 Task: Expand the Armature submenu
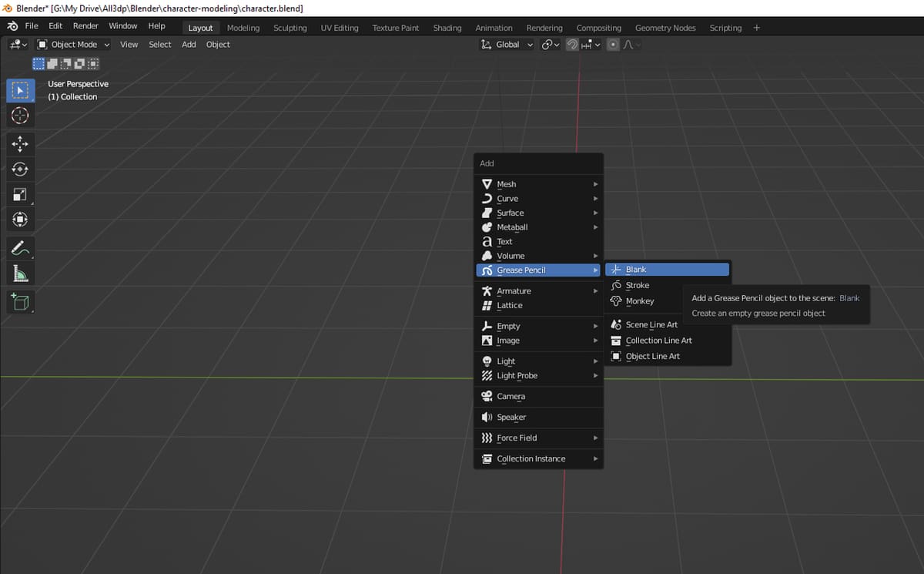pyautogui.click(x=538, y=291)
